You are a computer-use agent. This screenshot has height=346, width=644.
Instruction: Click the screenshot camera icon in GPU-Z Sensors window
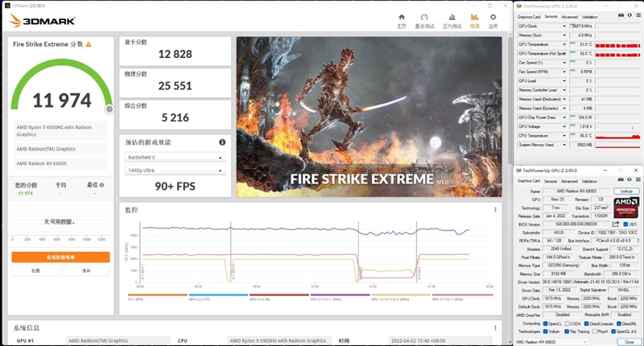(x=621, y=15)
